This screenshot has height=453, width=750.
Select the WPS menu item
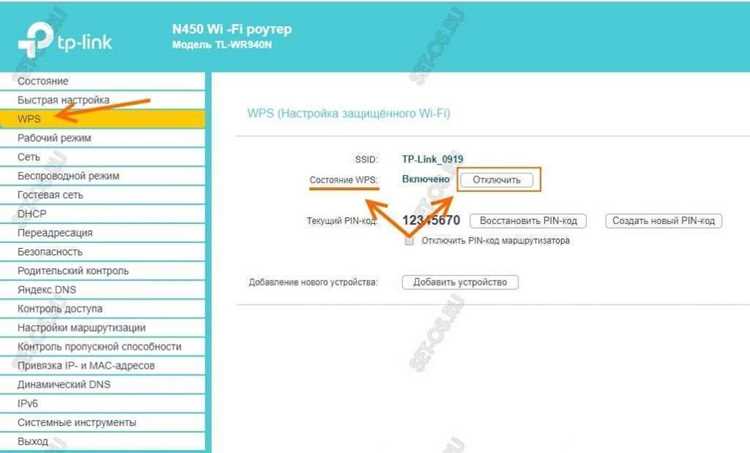point(102,119)
